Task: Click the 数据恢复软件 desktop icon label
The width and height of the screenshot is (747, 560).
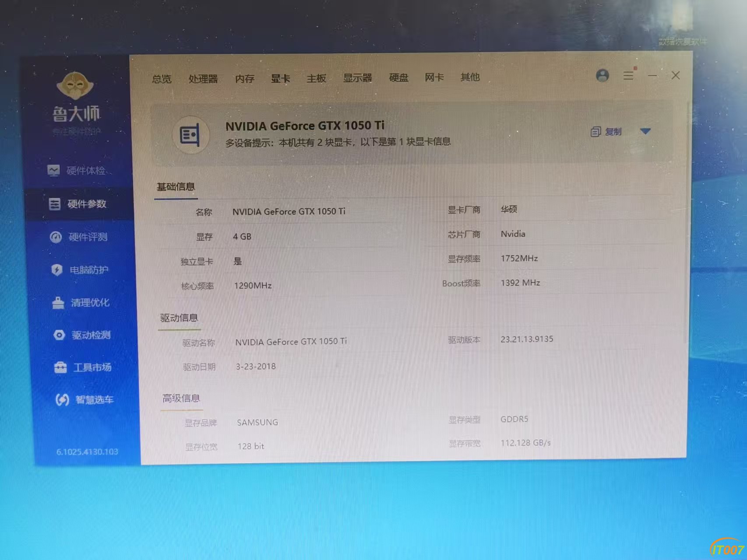Action: click(x=683, y=42)
